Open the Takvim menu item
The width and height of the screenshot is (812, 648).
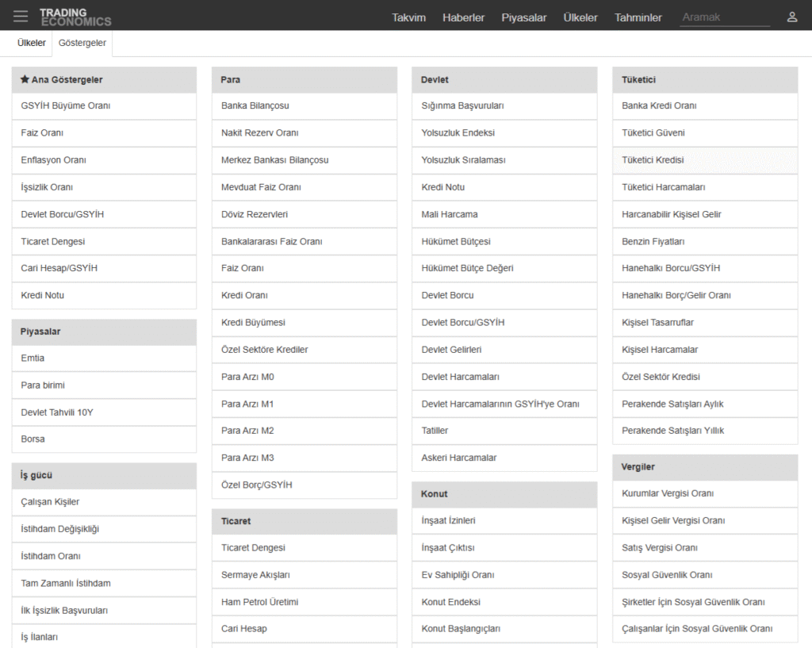point(408,17)
